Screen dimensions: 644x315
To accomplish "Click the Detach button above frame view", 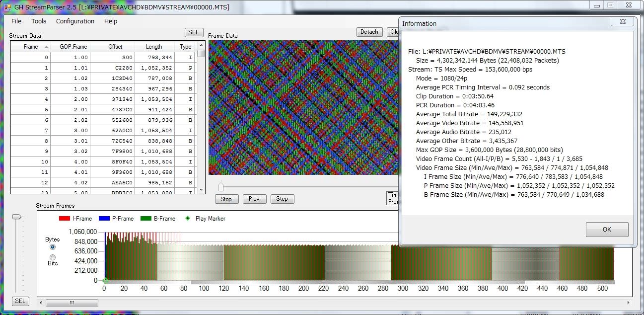I will coord(369,32).
